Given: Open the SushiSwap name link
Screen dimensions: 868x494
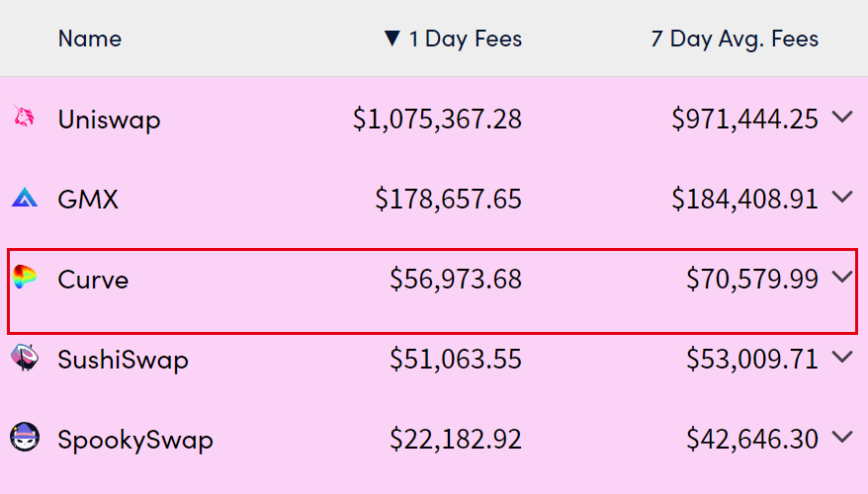Looking at the screenshot, I should [123, 361].
